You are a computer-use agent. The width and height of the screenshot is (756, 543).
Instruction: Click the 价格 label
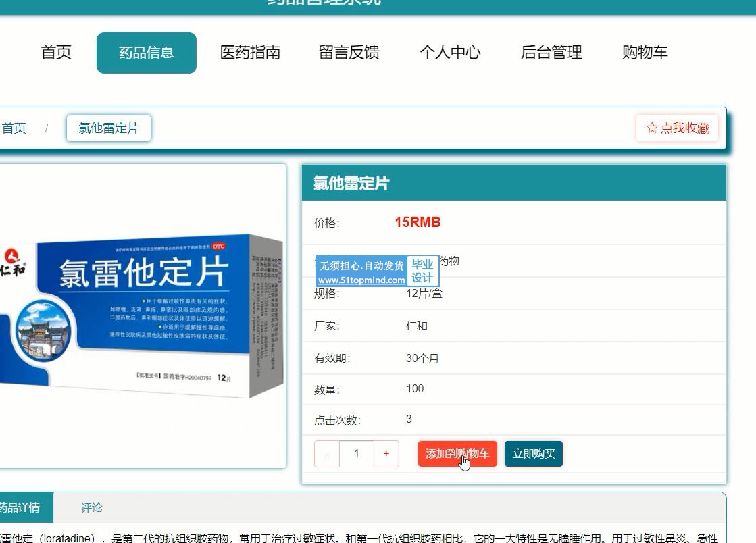326,223
